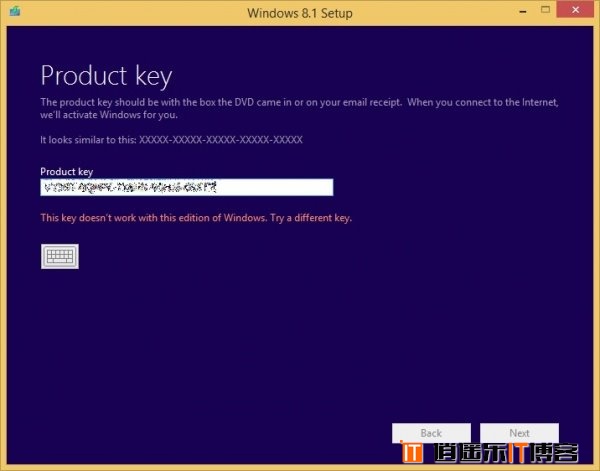Return with the Back button
This screenshot has width=600, height=471.
point(431,433)
